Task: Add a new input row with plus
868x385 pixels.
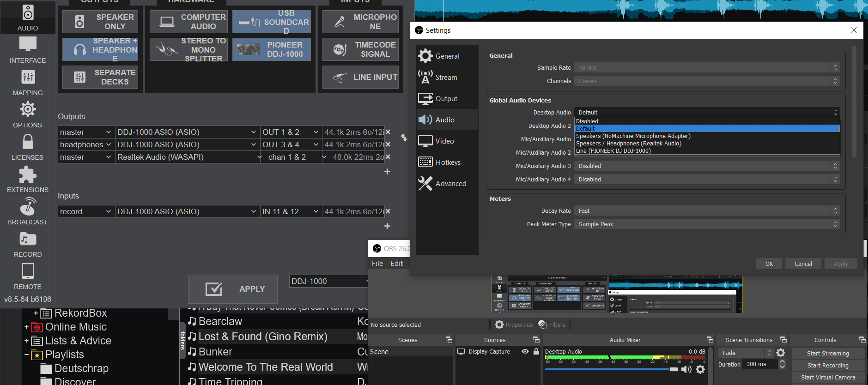Action: (x=388, y=226)
